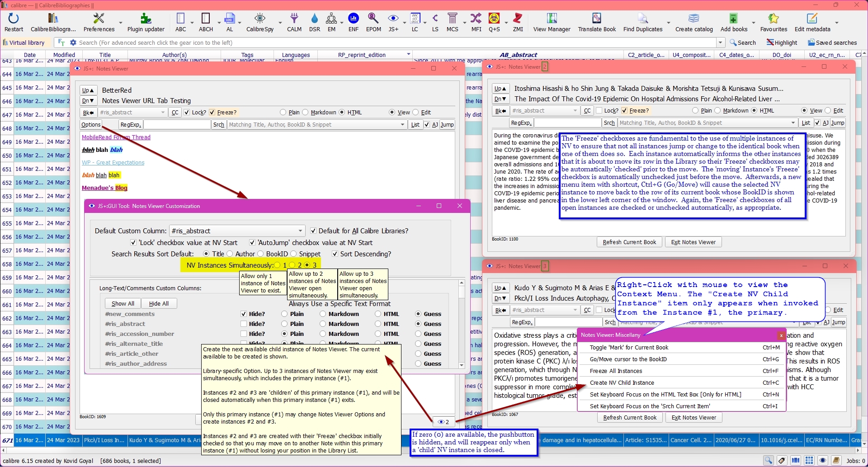Expand the Default Custom Column dropdown

(x=300, y=231)
